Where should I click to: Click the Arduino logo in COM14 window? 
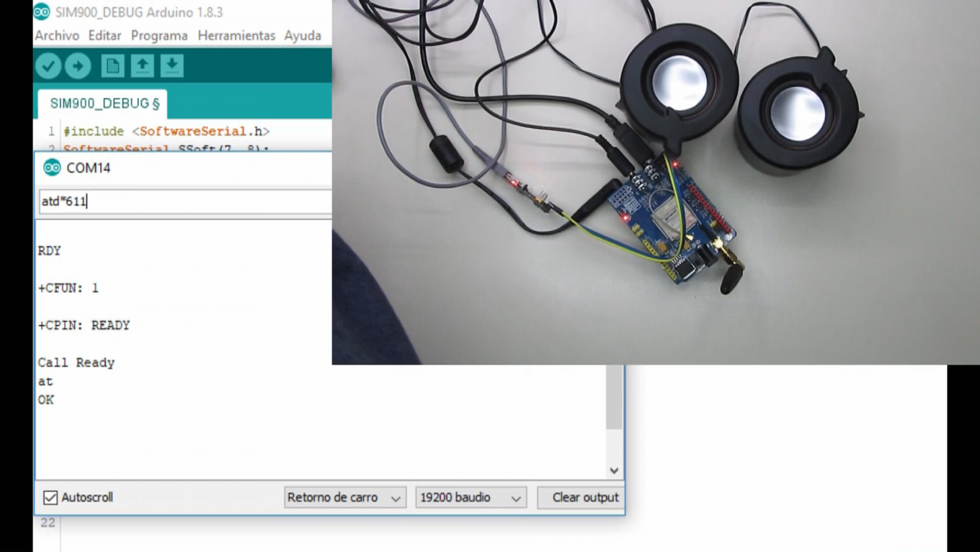pos(52,168)
